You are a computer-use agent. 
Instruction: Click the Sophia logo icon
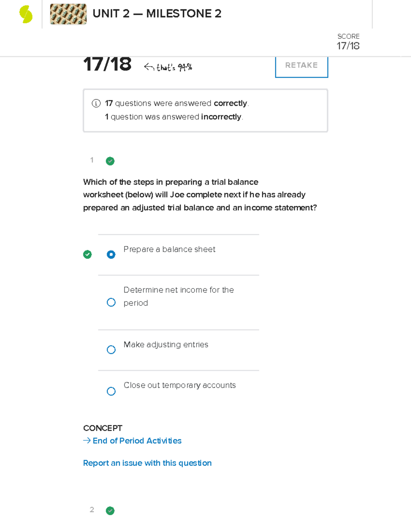(26, 14)
